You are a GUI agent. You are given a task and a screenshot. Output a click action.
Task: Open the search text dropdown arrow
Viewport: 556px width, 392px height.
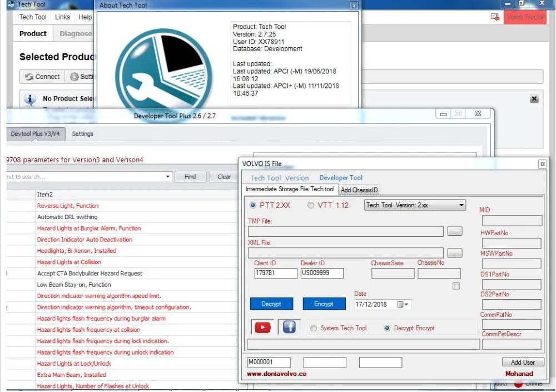tap(167, 176)
